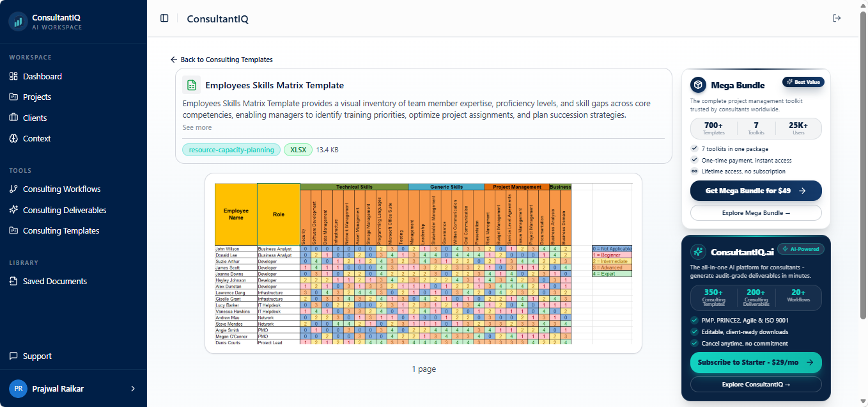Click the Dashboard grid icon
The image size is (868, 407).
point(14,76)
